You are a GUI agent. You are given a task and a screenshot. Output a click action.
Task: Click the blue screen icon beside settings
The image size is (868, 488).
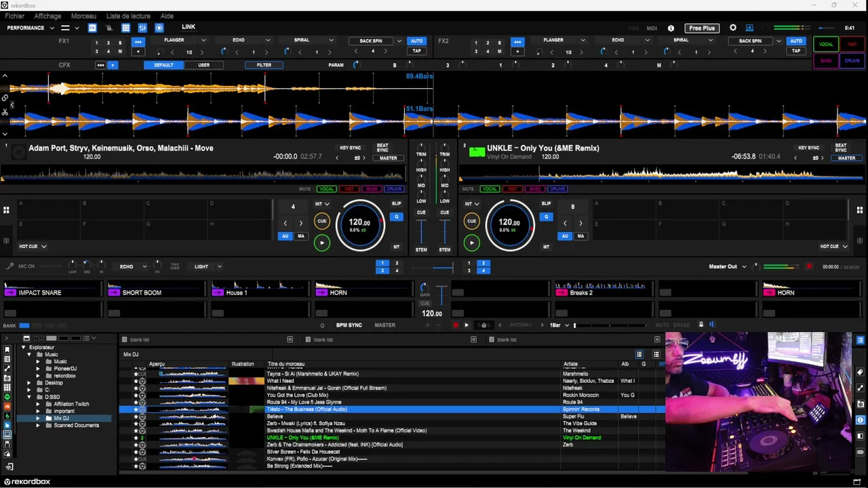pyautogui.click(x=749, y=28)
